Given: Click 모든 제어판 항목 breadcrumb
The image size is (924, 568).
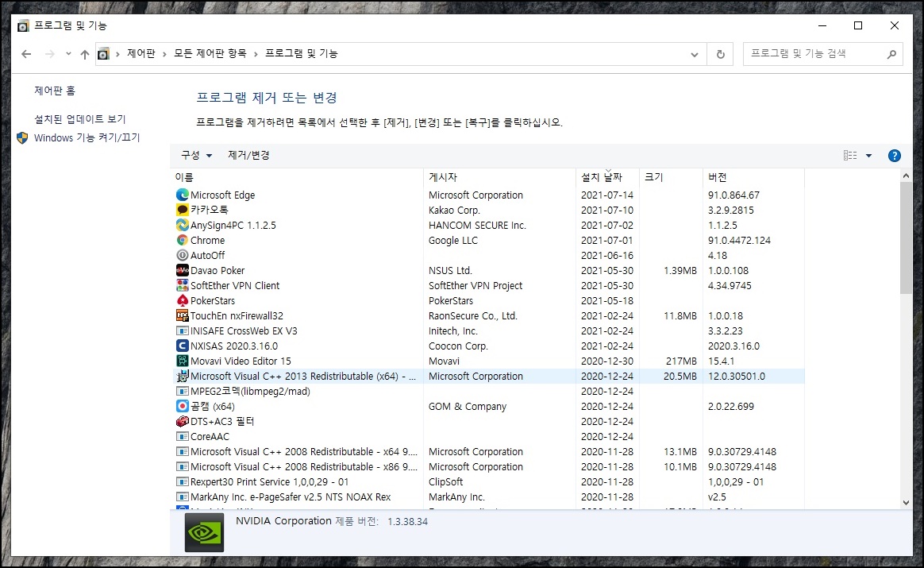Looking at the screenshot, I should [x=210, y=54].
